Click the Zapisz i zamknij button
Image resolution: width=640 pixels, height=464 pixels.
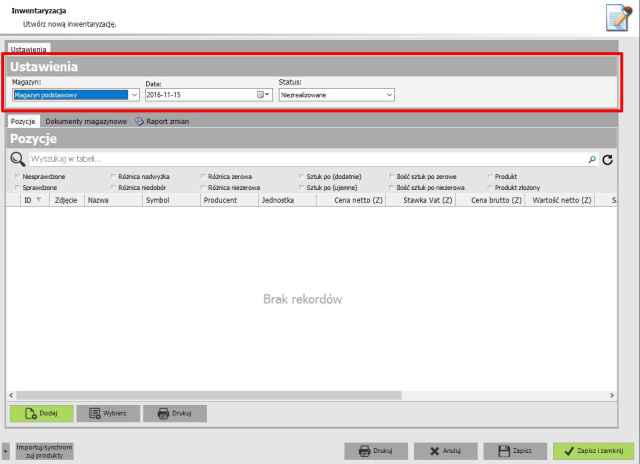click(x=594, y=451)
